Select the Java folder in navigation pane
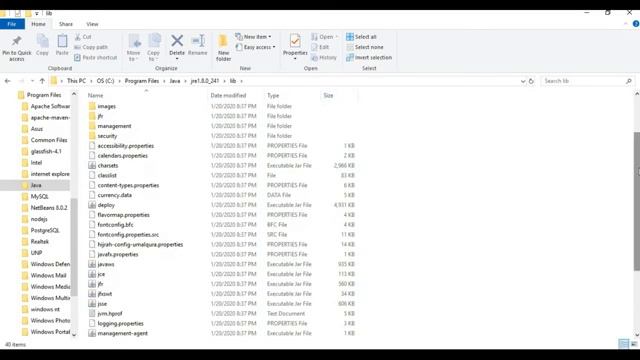 click(36, 185)
